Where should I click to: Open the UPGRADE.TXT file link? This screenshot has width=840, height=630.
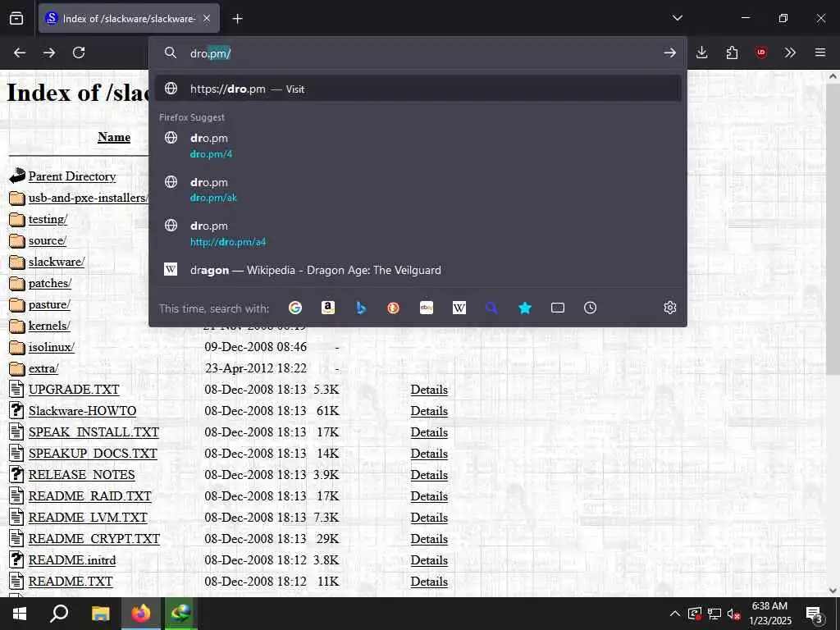coord(74,390)
